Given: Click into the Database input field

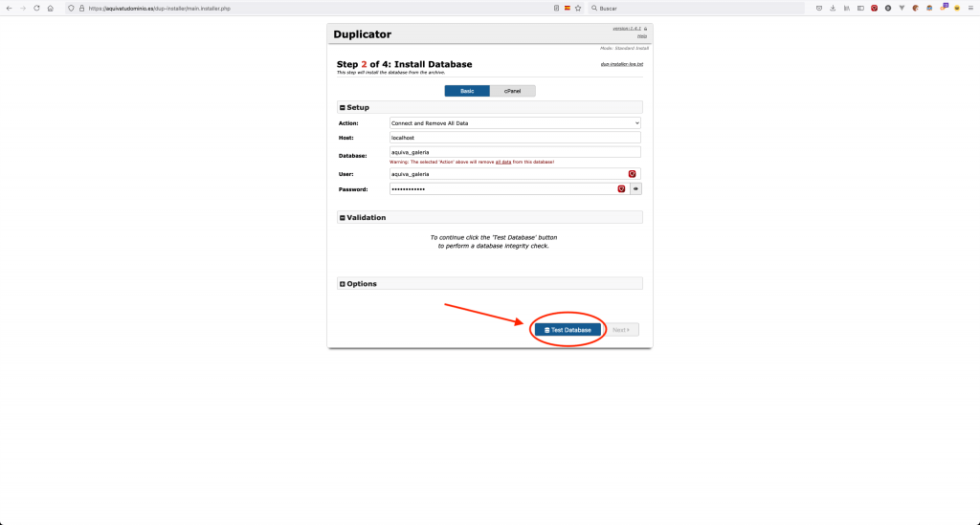Looking at the screenshot, I should click(515, 152).
